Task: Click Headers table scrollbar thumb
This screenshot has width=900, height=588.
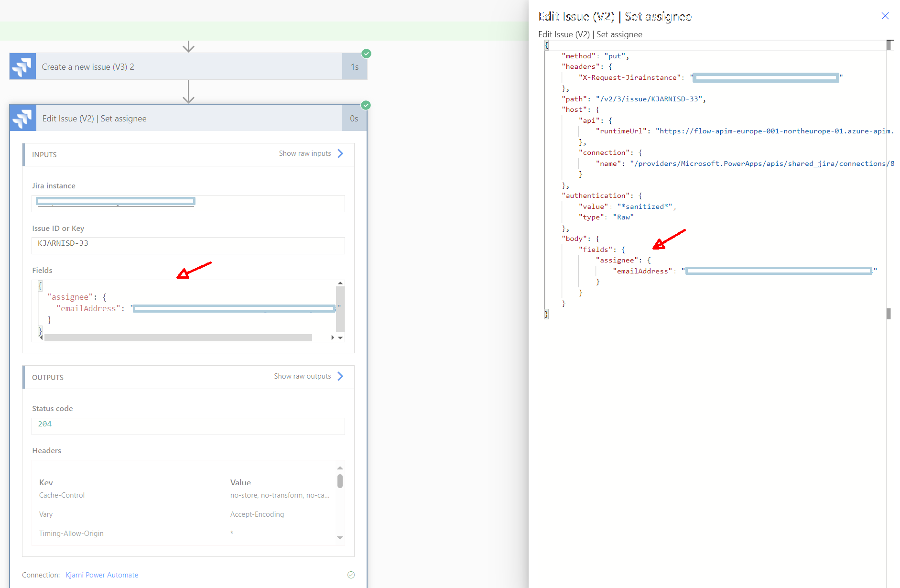Action: coord(340,481)
